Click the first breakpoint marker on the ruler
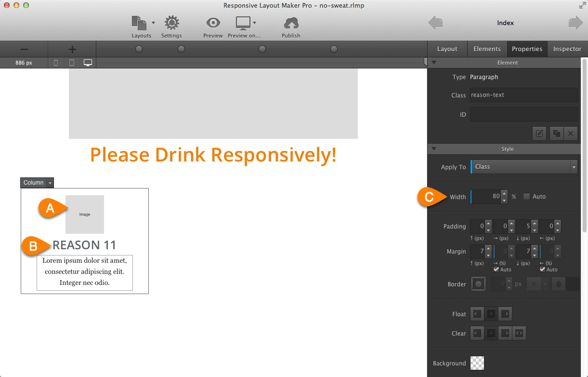588x377 pixels. [x=139, y=49]
